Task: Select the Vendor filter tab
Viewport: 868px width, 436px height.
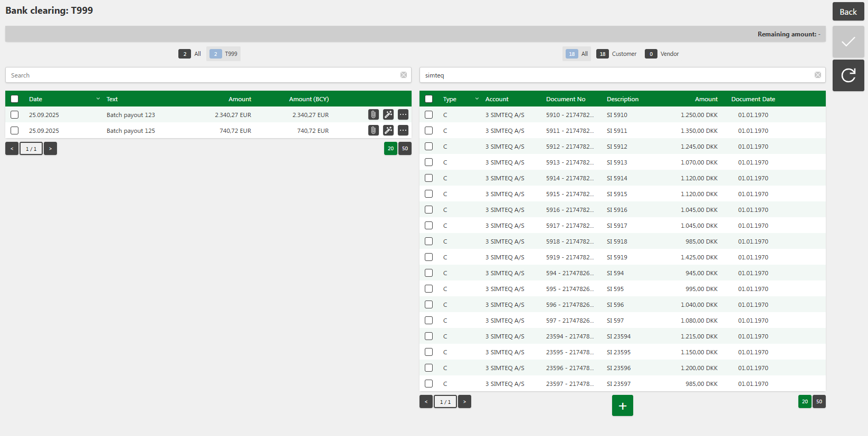Action: [x=662, y=54]
